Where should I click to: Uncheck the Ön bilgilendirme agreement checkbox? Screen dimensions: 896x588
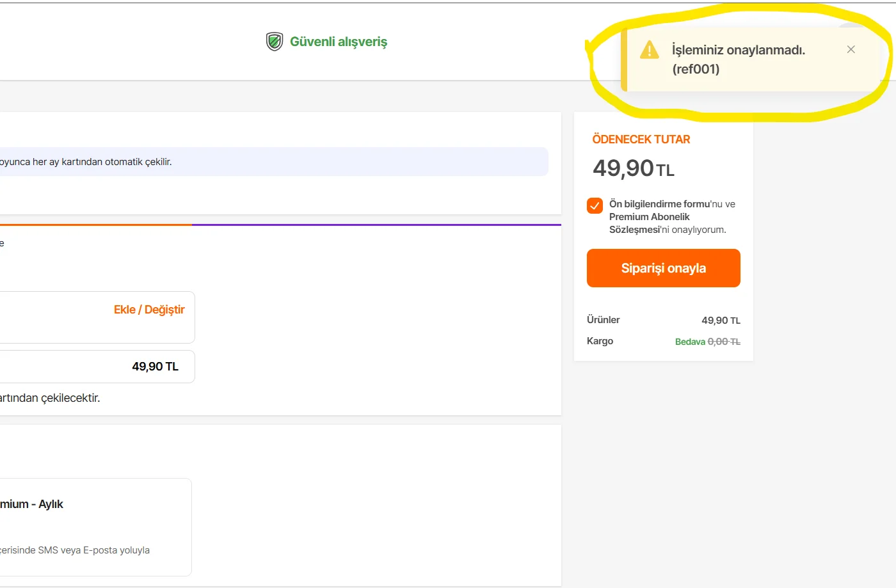pos(595,205)
